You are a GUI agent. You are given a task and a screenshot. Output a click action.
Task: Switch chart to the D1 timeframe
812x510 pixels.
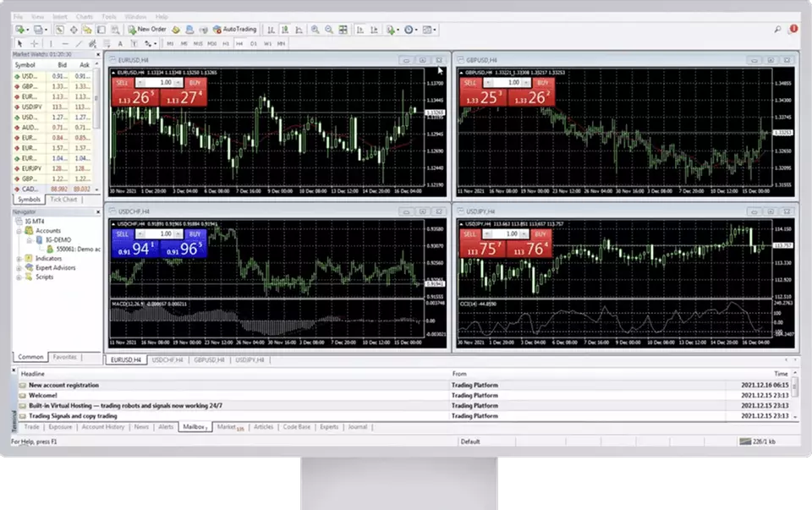point(253,42)
